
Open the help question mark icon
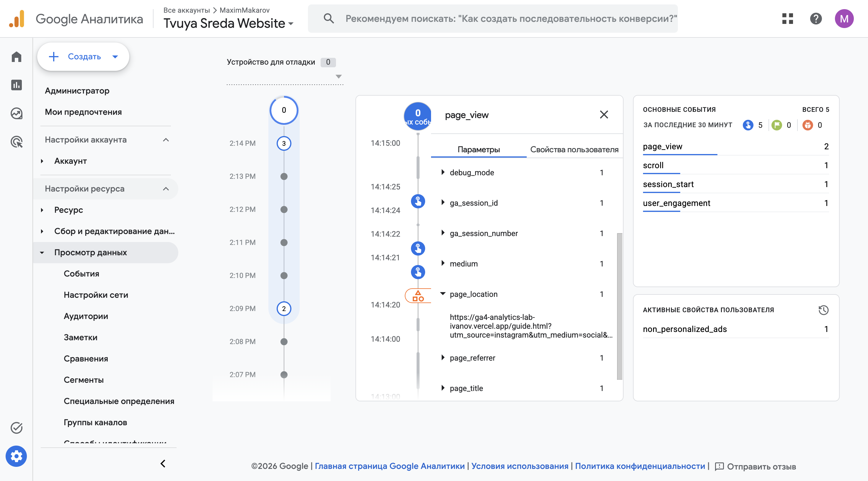(x=816, y=19)
